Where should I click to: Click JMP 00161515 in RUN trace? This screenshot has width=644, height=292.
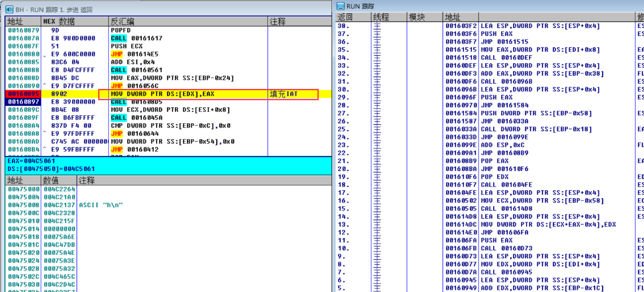click(x=504, y=42)
